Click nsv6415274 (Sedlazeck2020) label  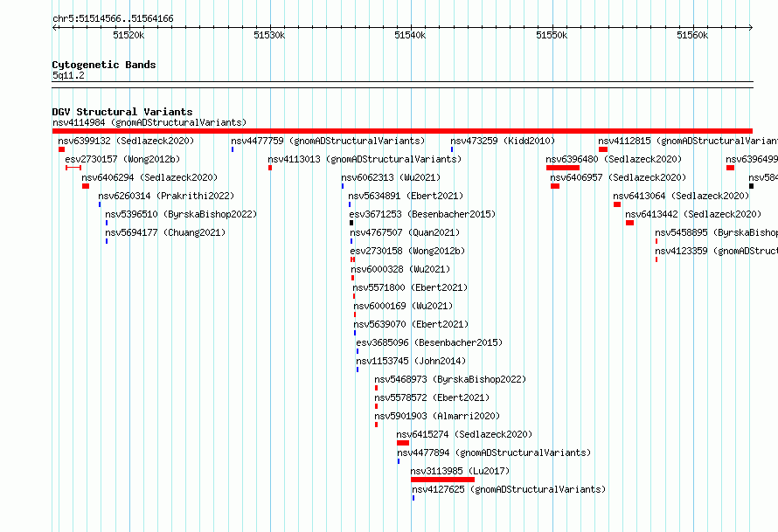click(464, 434)
